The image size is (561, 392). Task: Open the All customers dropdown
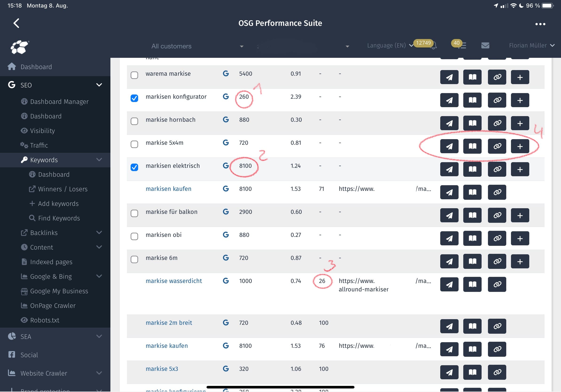pos(197,46)
